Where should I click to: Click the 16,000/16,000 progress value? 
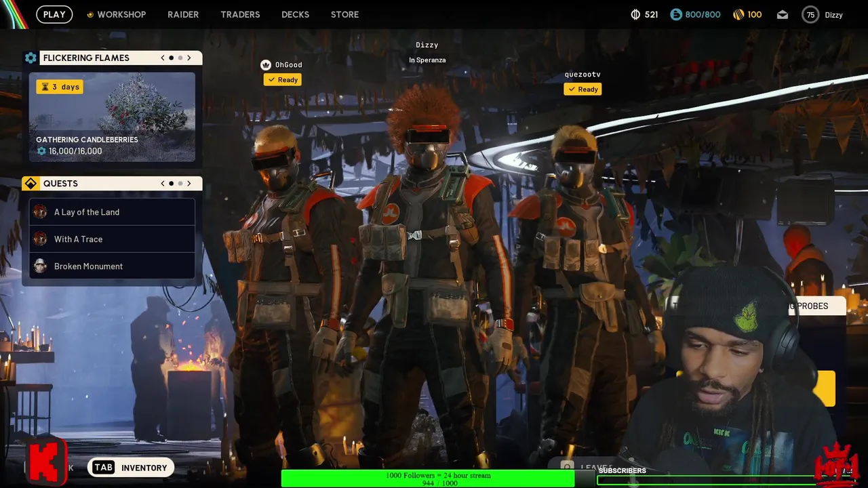tap(75, 151)
